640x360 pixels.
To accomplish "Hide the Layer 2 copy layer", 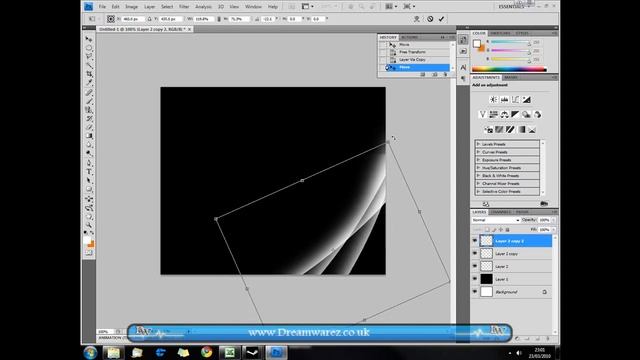I will coord(475,253).
